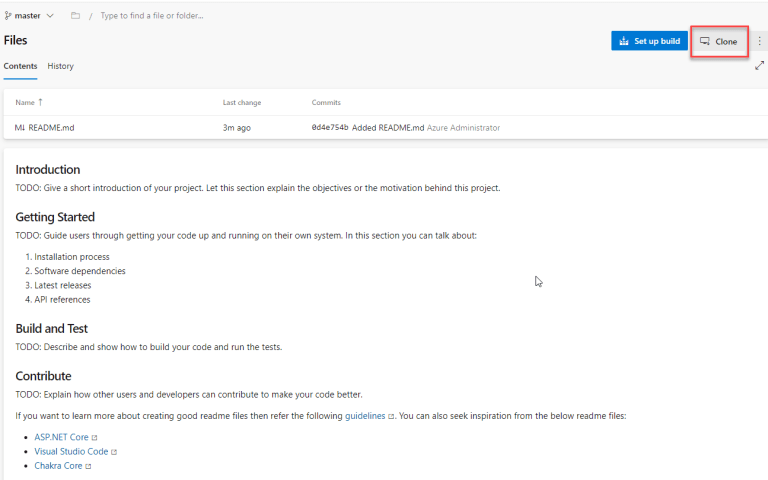Toggle full screen view with the expand arrows icon

[x=759, y=66]
